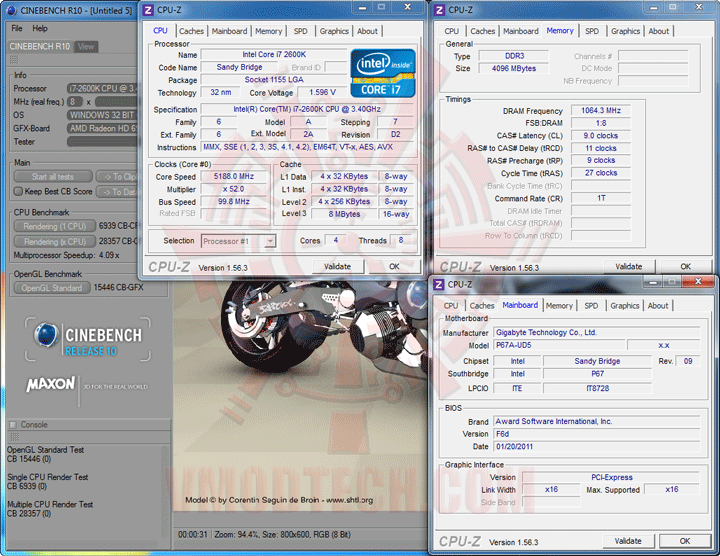The image size is (720, 556).
Task: Click the Core Speed value 5188.0 MHz
Action: [234, 176]
